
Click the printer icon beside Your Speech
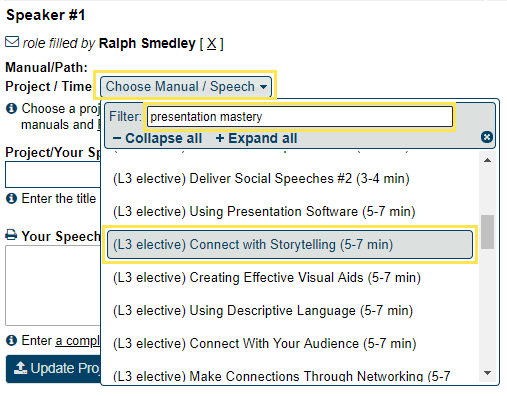coord(11,235)
